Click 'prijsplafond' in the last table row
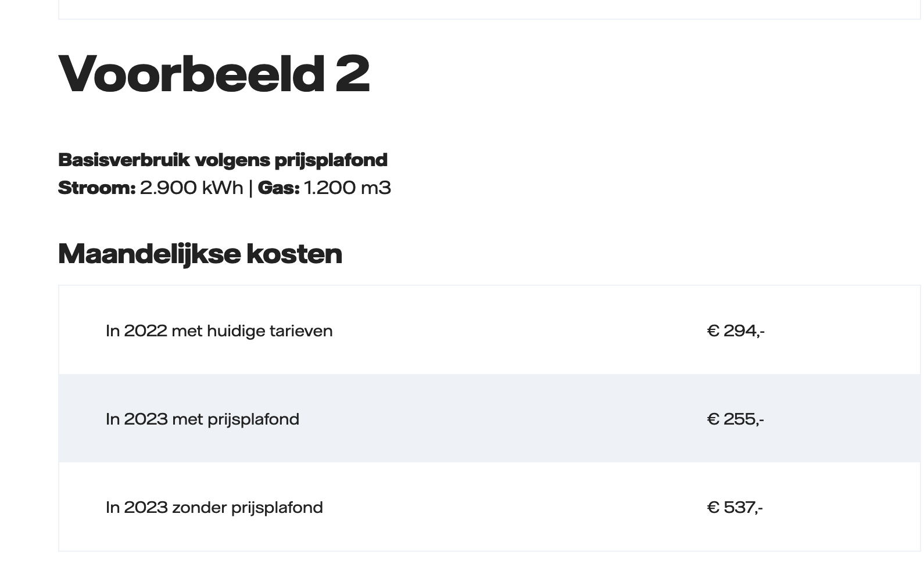The width and height of the screenshot is (924, 582). point(277,508)
